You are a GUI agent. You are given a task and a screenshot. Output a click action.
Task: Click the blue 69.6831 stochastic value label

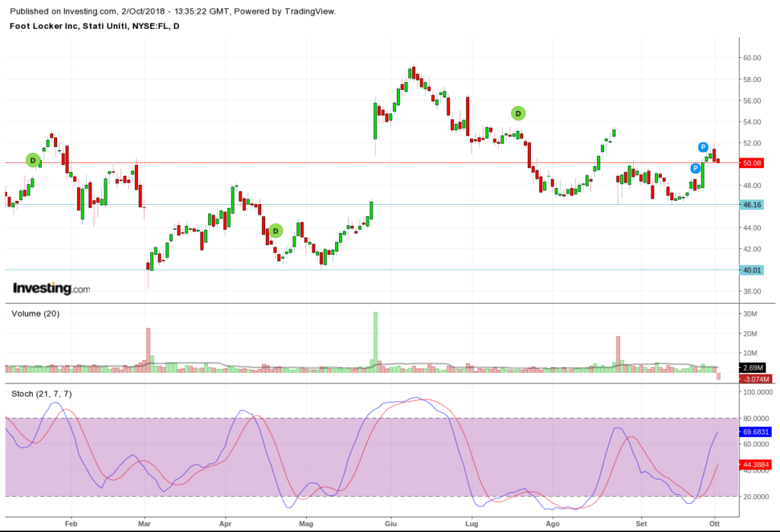pyautogui.click(x=756, y=432)
